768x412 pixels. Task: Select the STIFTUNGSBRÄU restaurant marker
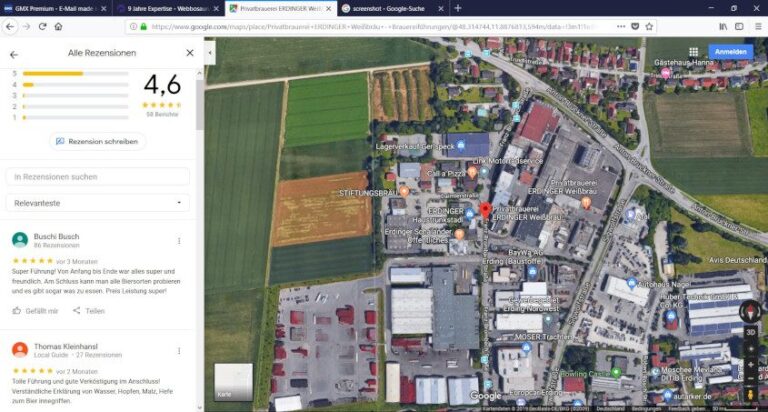(x=404, y=192)
